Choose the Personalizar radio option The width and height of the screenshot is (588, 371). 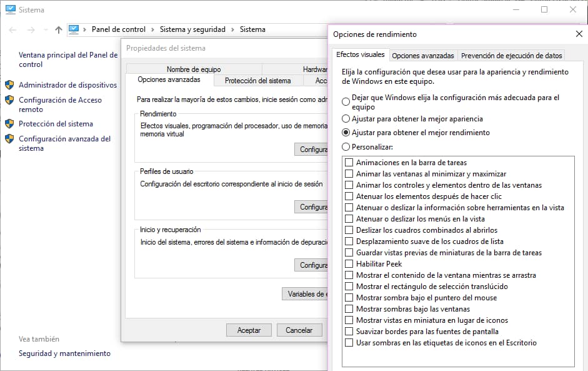tap(346, 147)
